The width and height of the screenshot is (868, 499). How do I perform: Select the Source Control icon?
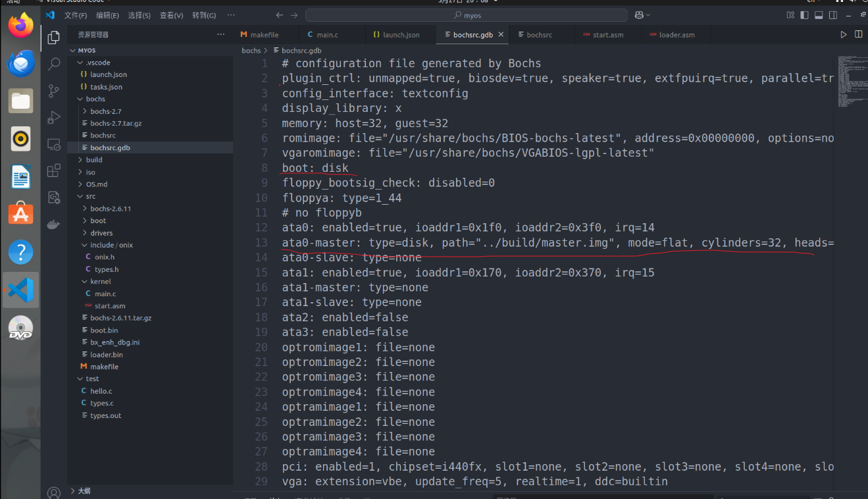point(53,91)
